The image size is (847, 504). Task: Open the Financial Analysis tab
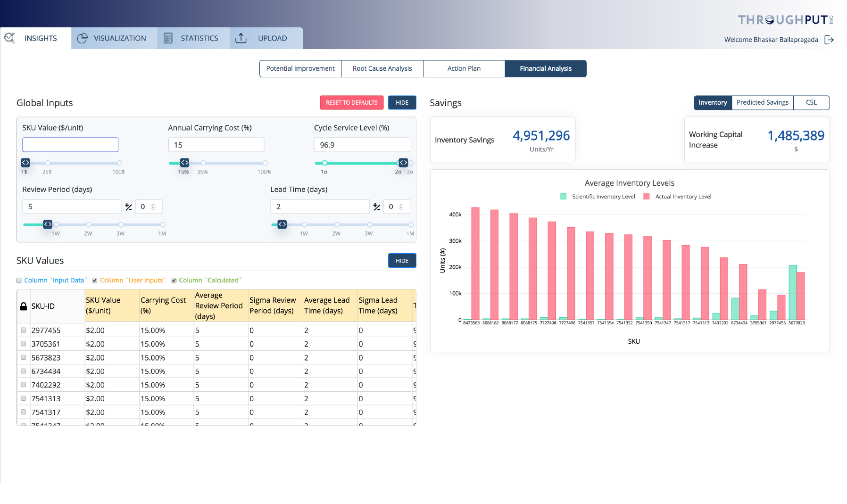coord(545,68)
